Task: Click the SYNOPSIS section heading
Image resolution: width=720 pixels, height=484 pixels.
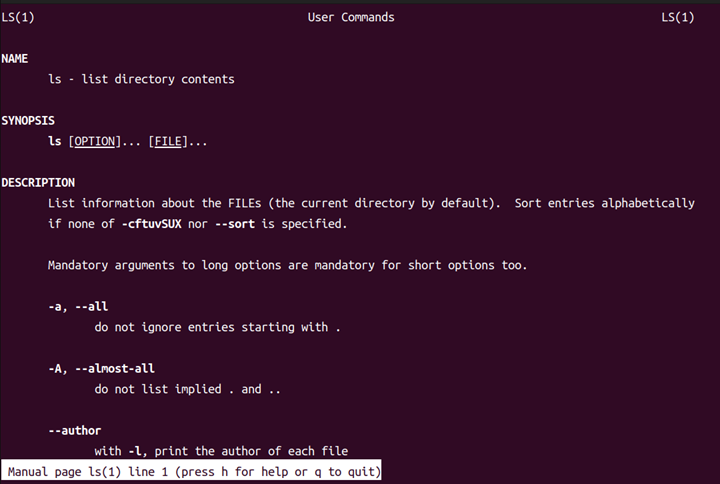Action: pos(28,121)
